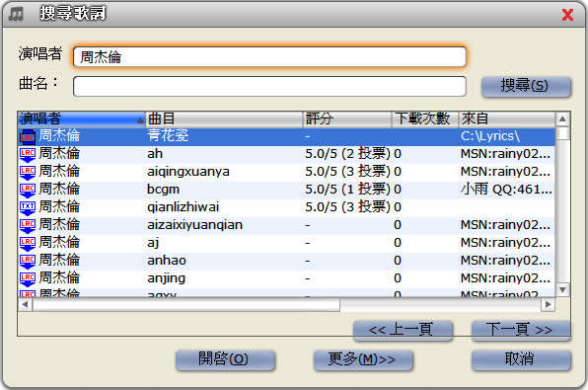Click the LRC download icon beside anhao

pyautogui.click(x=28, y=261)
